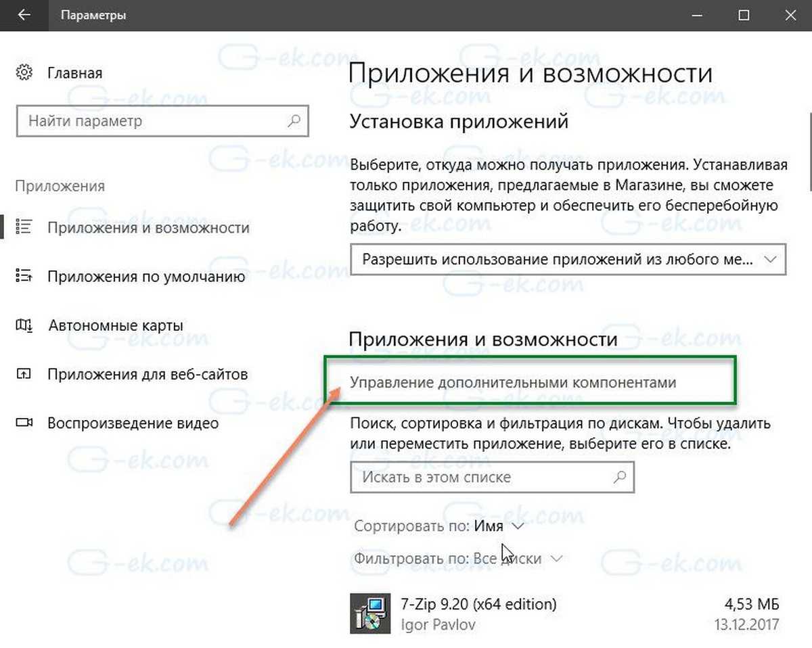Image resolution: width=812 pixels, height=648 pixels.
Task: Click magnifier icon in Найти параметр box
Action: [x=293, y=122]
